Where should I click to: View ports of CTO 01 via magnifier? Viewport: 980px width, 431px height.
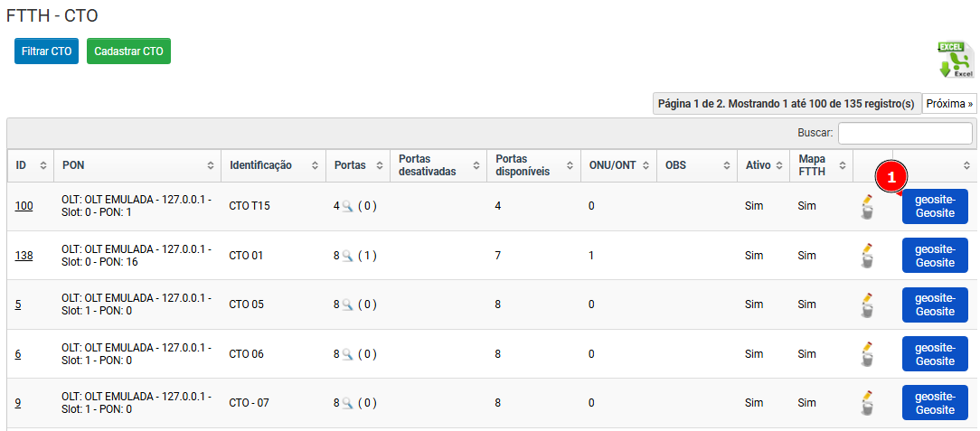[347, 256]
